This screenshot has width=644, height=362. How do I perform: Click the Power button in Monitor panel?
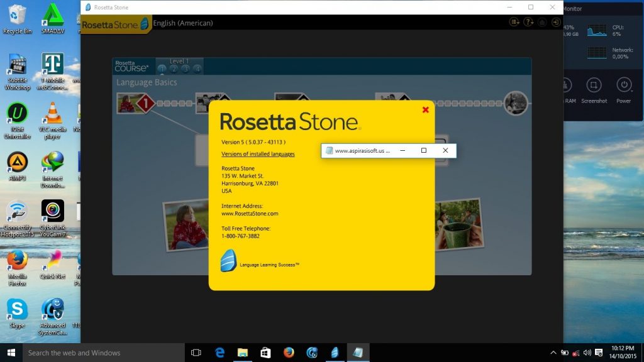pyautogui.click(x=623, y=90)
